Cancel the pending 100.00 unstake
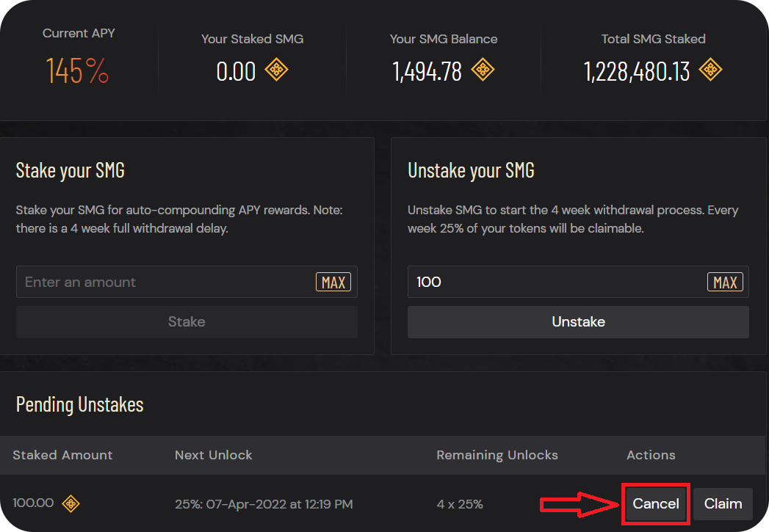The image size is (769, 532). (x=656, y=503)
